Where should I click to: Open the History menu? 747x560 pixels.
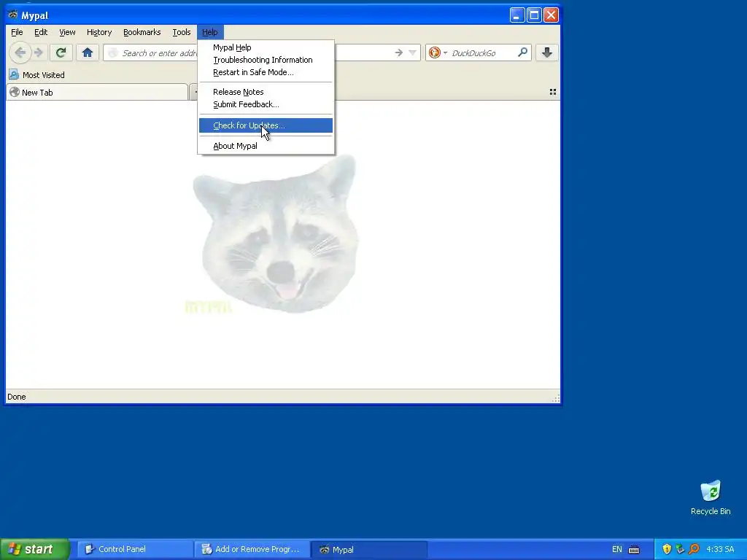point(98,32)
